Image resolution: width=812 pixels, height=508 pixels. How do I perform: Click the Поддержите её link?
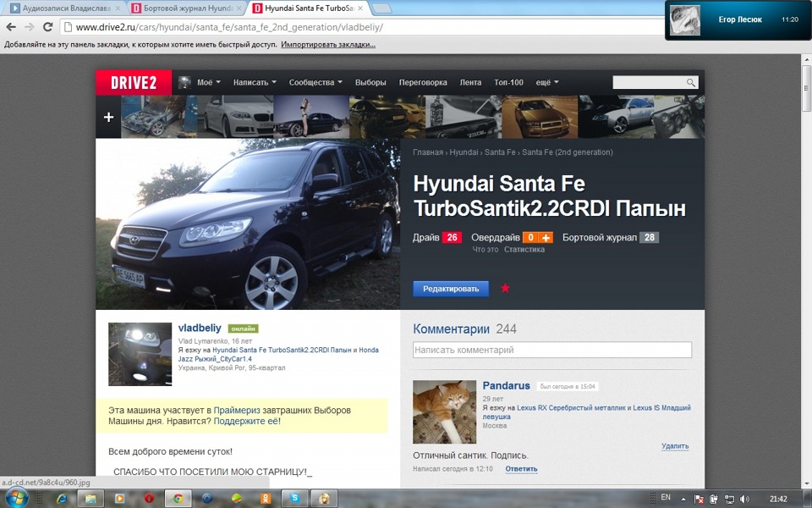(x=246, y=421)
